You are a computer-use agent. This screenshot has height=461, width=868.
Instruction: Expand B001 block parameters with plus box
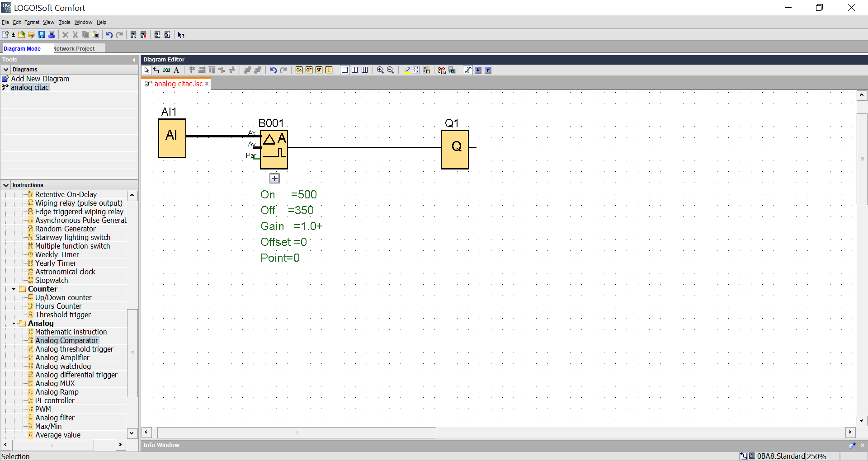pos(274,179)
